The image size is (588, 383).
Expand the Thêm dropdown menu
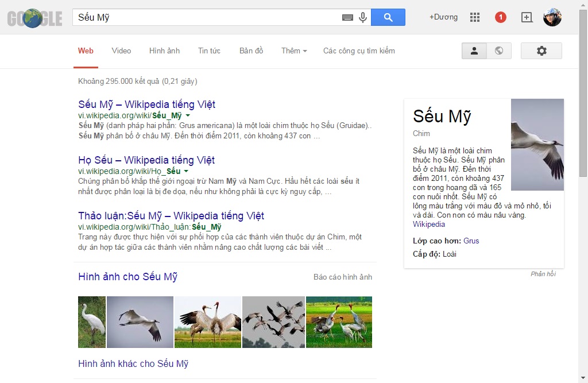tap(294, 51)
